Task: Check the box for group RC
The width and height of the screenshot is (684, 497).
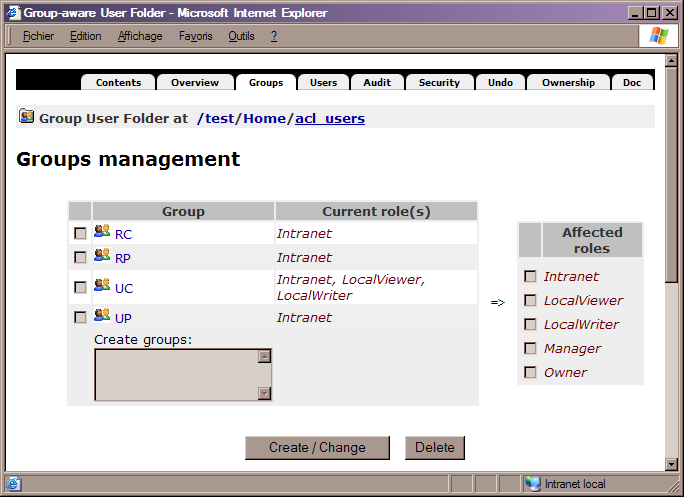Action: [80, 233]
